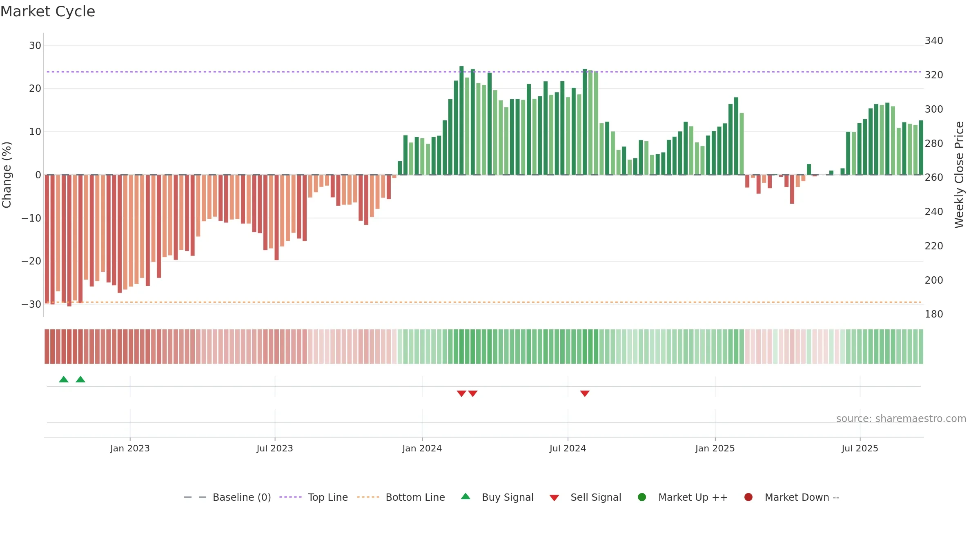
Task: Click the Market Up ++ legend label
Action: [693, 497]
